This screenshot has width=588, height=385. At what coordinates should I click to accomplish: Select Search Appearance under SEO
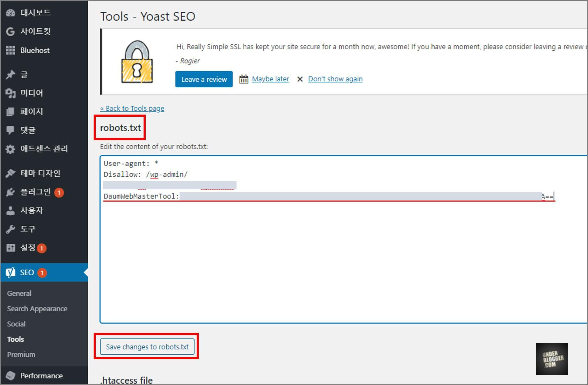pyautogui.click(x=37, y=309)
